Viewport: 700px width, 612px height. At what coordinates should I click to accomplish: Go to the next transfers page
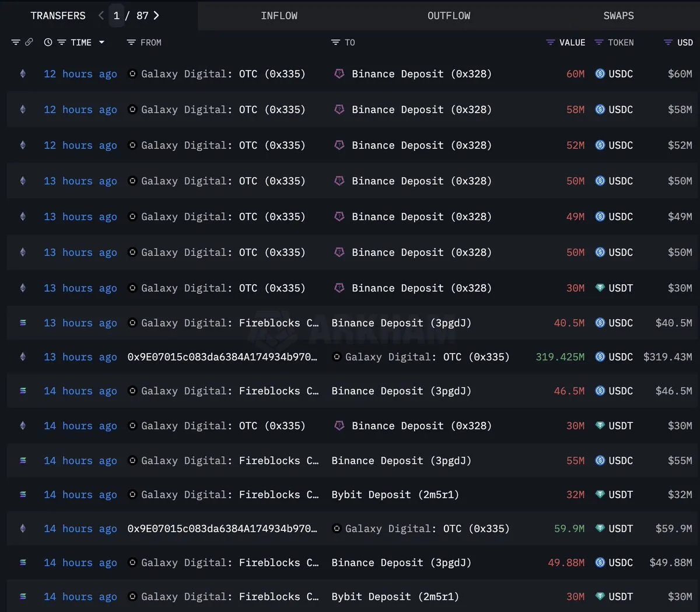156,15
